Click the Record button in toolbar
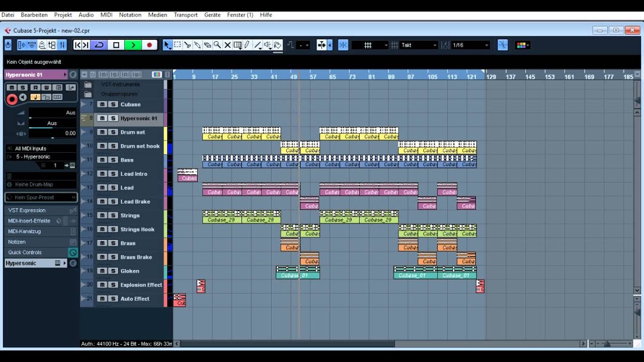This screenshot has height=362, width=644. 149,45
